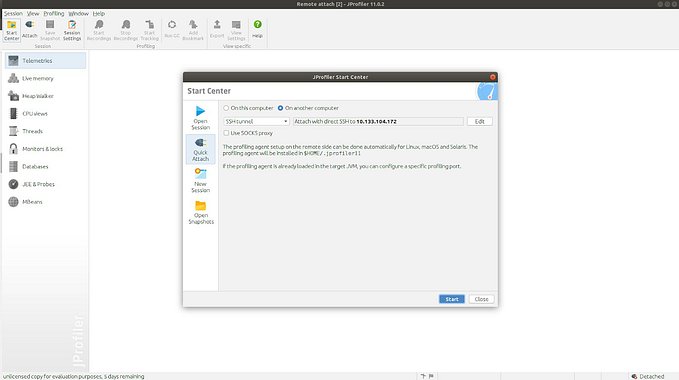Choose New Session in Start Center
The width and height of the screenshot is (679, 380).
(200, 180)
